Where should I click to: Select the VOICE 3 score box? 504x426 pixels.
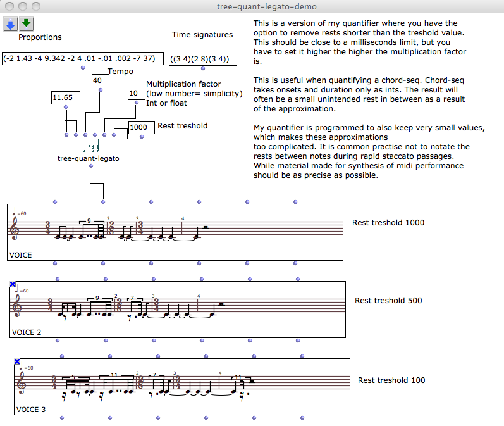[x=190, y=404]
